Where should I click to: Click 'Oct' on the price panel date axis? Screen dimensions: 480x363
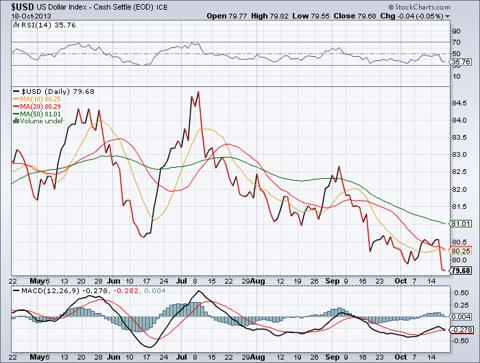[x=401, y=281]
